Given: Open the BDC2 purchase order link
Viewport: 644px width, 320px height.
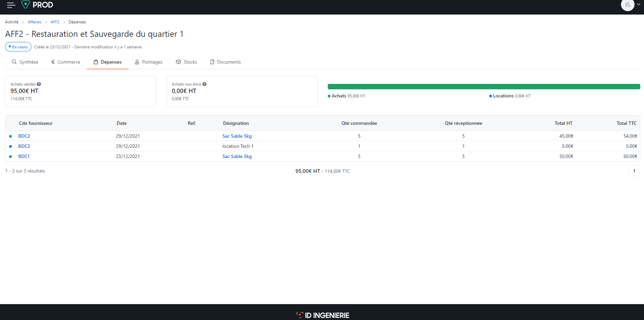Looking at the screenshot, I should click(24, 136).
